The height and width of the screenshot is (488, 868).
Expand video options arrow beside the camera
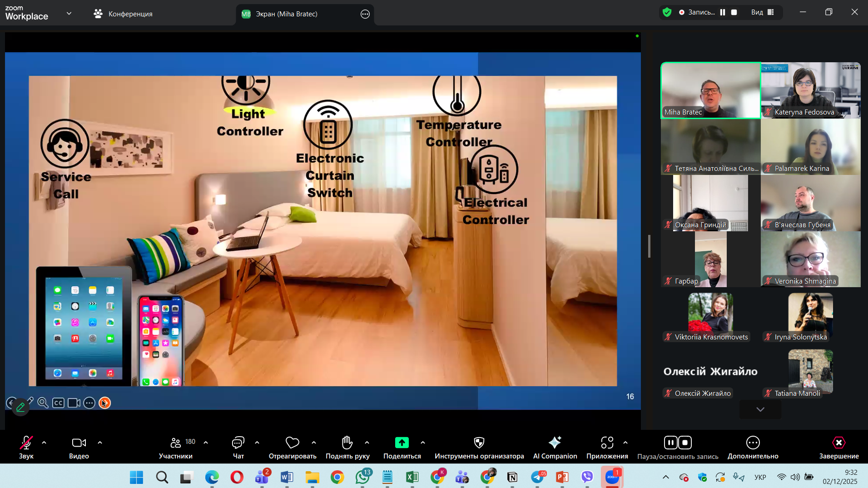pyautogui.click(x=100, y=443)
